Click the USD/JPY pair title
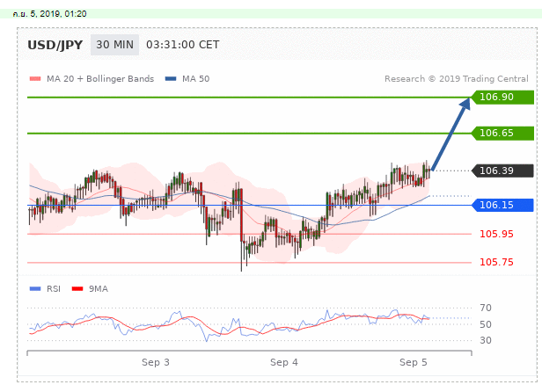 [55, 45]
